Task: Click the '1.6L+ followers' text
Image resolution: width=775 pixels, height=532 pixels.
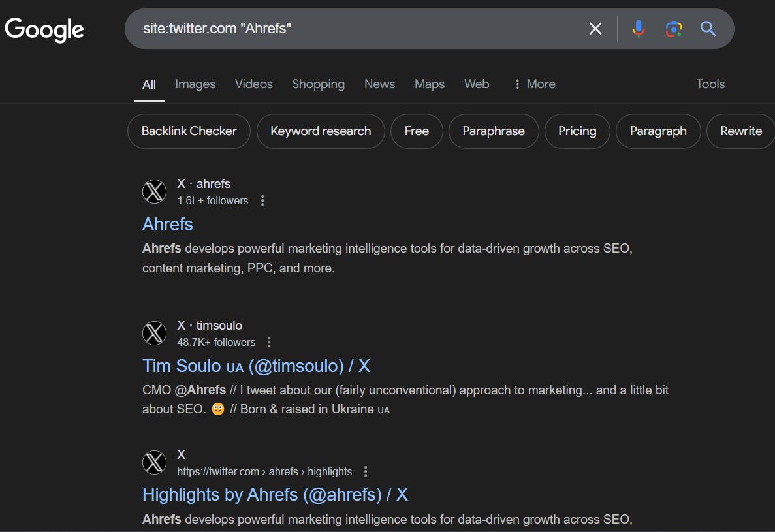Action: (x=213, y=200)
